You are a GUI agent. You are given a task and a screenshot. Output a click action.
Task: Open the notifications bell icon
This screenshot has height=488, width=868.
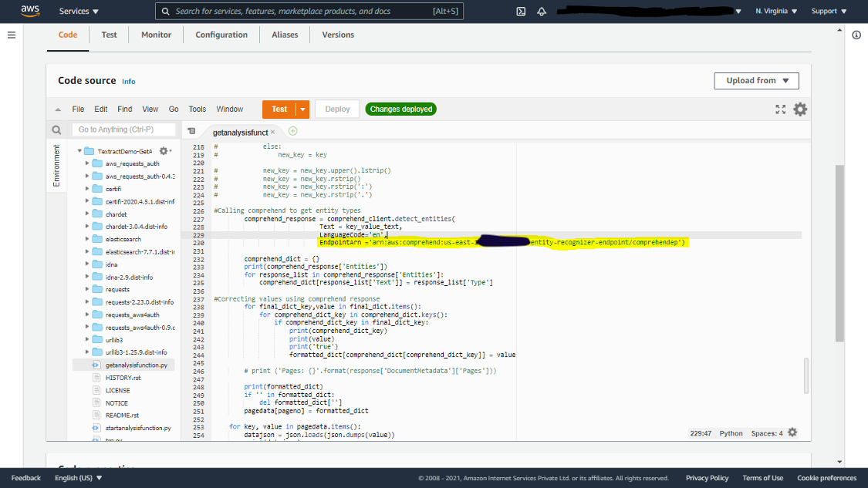[542, 10]
